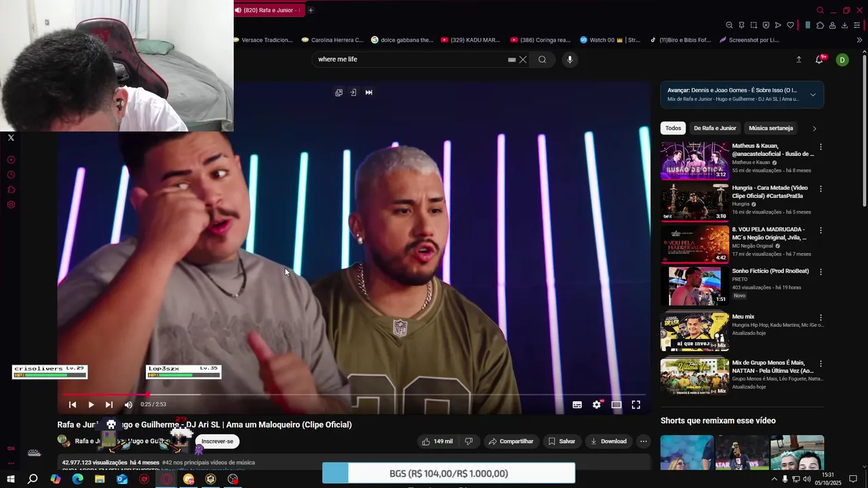The image size is (868, 488).
Task: Open Sonho Fictício (Prod RnoBeat) video
Action: click(770, 271)
